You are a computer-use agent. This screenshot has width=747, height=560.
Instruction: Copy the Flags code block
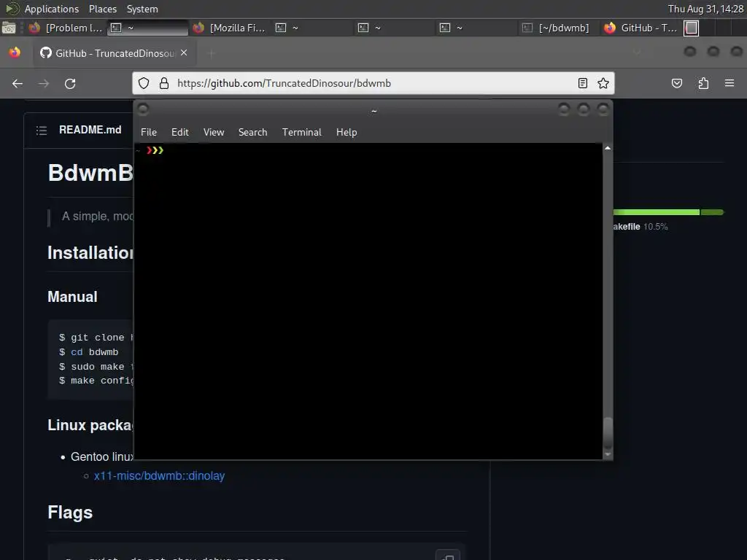[447, 556]
